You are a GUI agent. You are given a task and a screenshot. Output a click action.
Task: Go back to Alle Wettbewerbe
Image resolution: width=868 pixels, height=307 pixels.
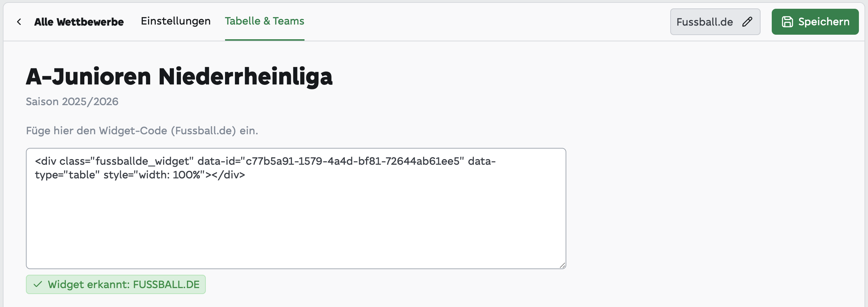79,22
